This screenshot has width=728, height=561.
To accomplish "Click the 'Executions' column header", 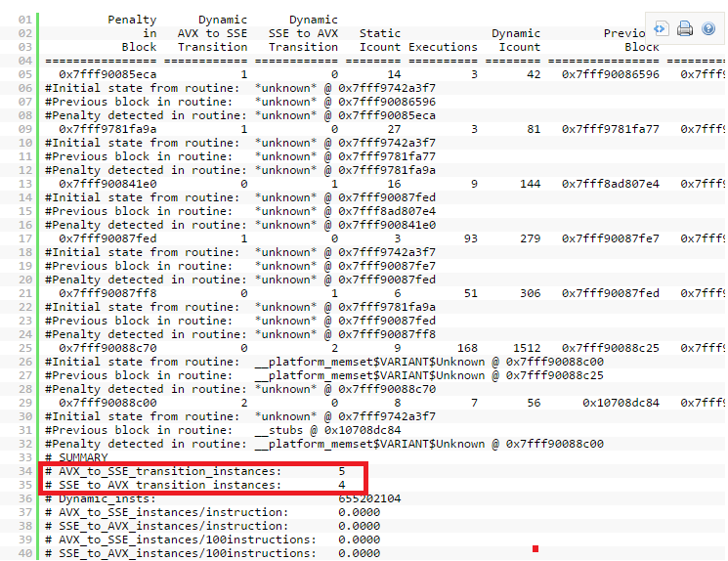I will 443,47.
